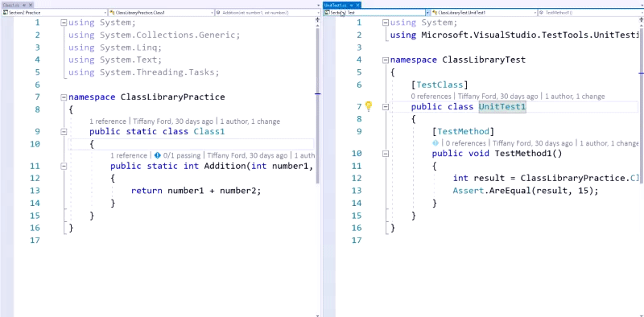Collapse the TestMethod1 method block

pos(386,154)
